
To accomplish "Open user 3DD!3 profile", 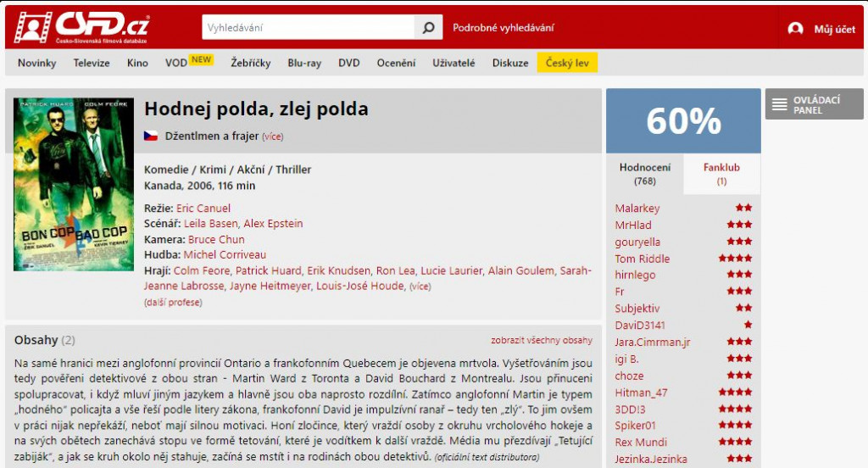I will pos(630,409).
